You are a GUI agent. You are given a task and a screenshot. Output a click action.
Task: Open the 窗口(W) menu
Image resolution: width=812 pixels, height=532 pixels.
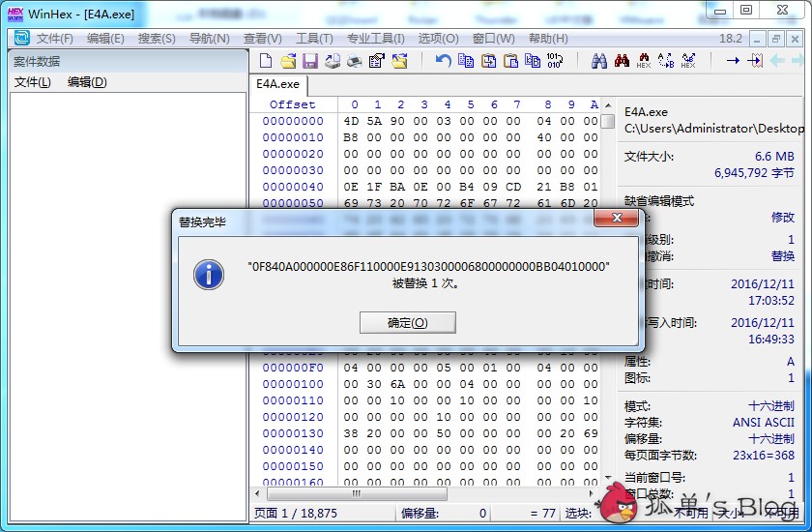pos(494,39)
